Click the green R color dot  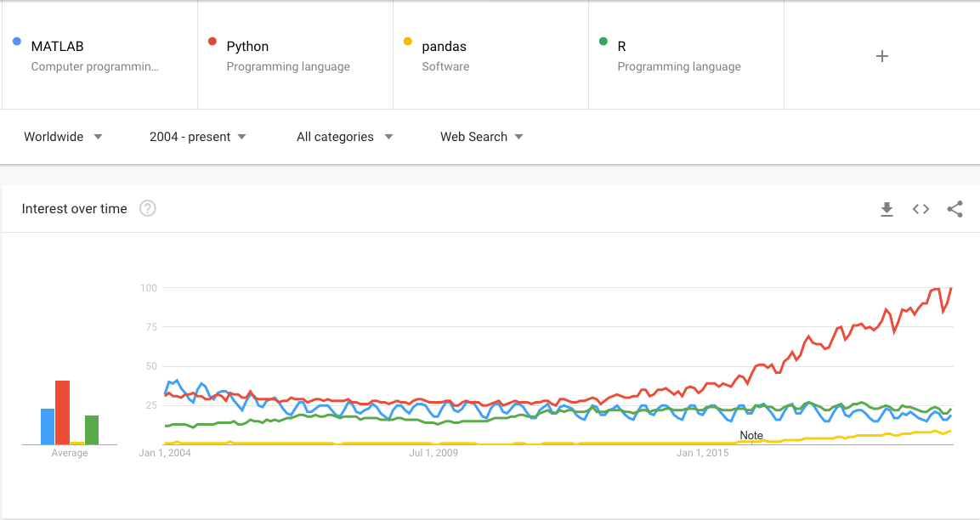(603, 41)
